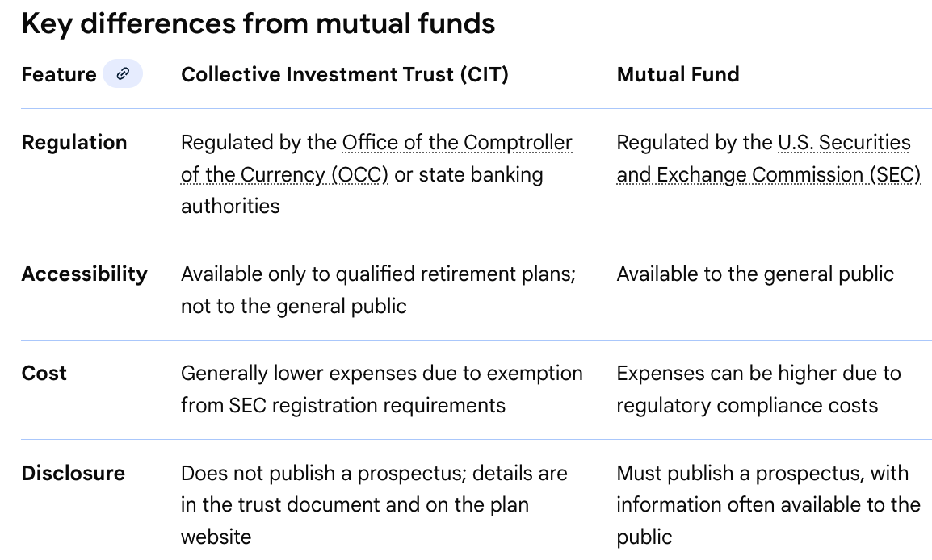Click the Regulation row label
Image resolution: width=932 pixels, height=560 pixels.
point(74,143)
